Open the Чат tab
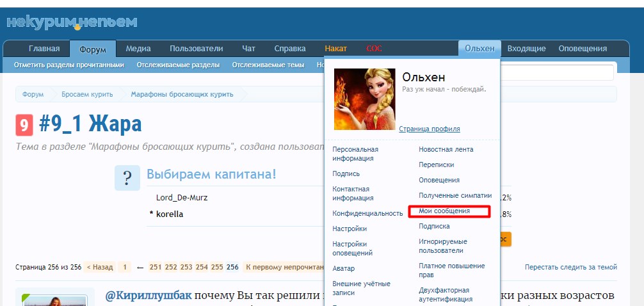The height and width of the screenshot is (306, 644). (x=248, y=49)
